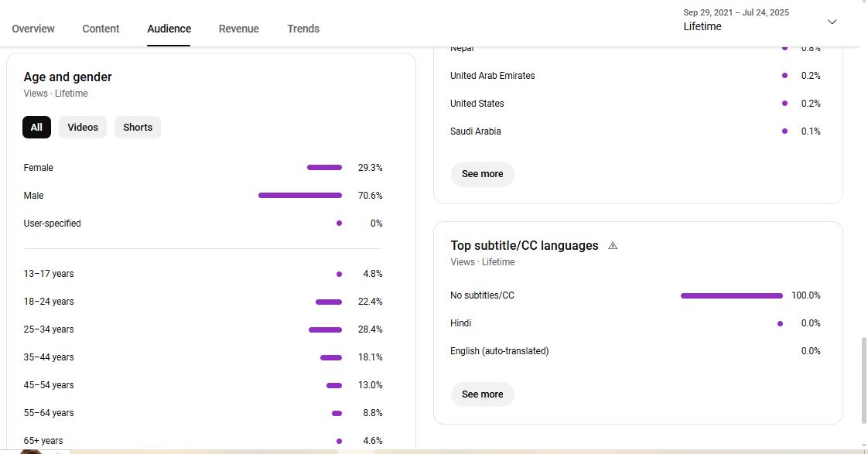Click the Female percentage bar
Screen dimensions: 868x454
coord(324,168)
